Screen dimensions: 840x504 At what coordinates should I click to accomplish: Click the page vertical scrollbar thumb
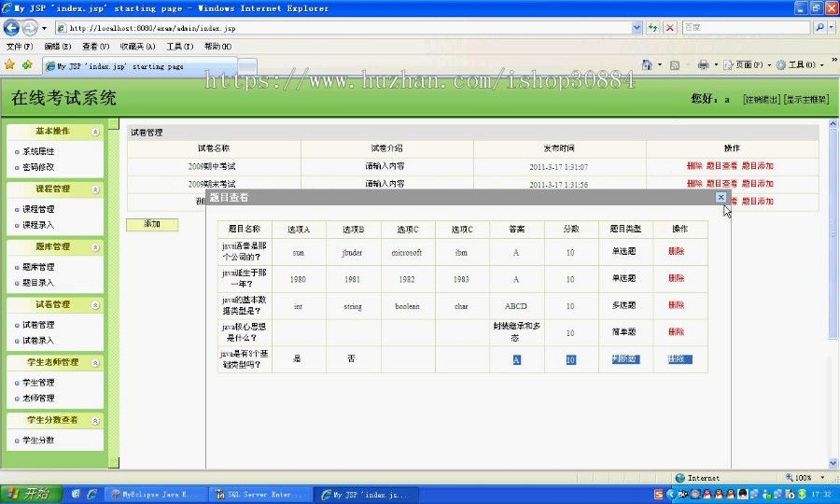pyautogui.click(x=833, y=233)
